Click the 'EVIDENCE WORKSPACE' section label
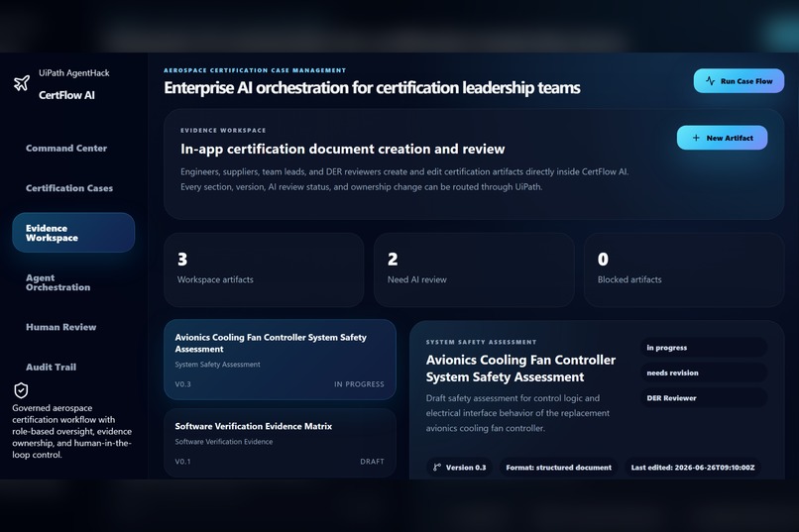This screenshot has height=532, width=799. click(223, 131)
